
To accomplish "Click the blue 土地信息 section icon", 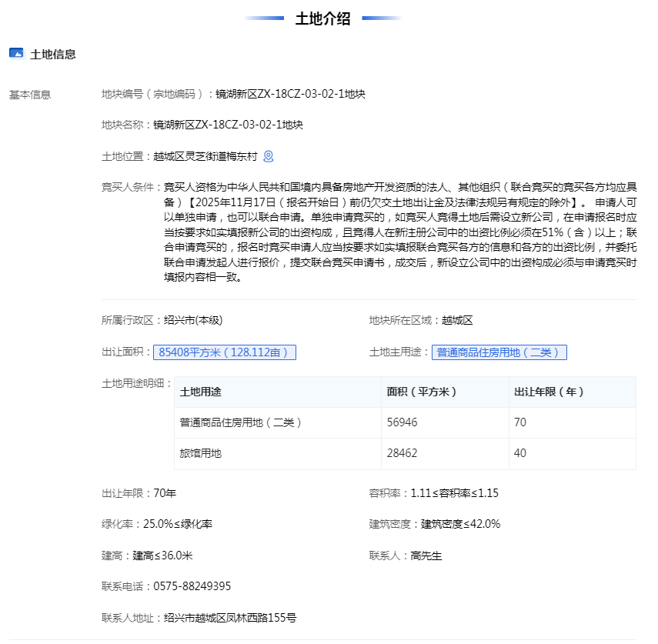I will (x=16, y=53).
